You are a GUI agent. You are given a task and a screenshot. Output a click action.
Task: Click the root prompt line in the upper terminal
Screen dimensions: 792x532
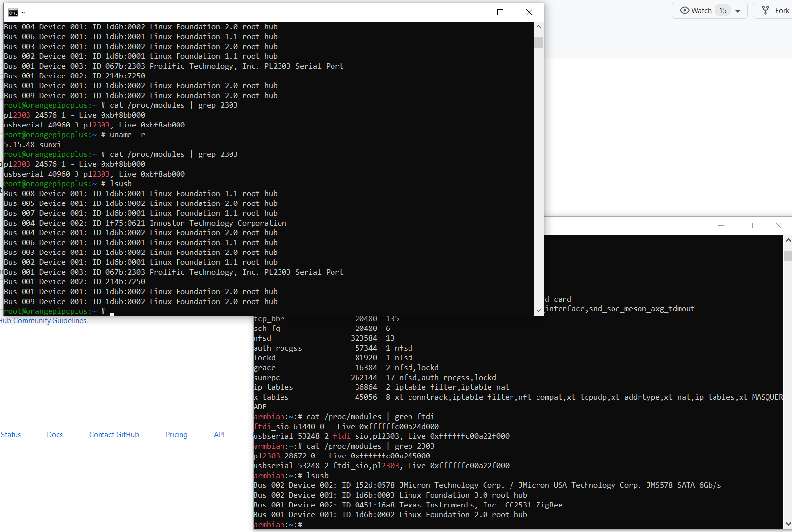tap(49, 311)
